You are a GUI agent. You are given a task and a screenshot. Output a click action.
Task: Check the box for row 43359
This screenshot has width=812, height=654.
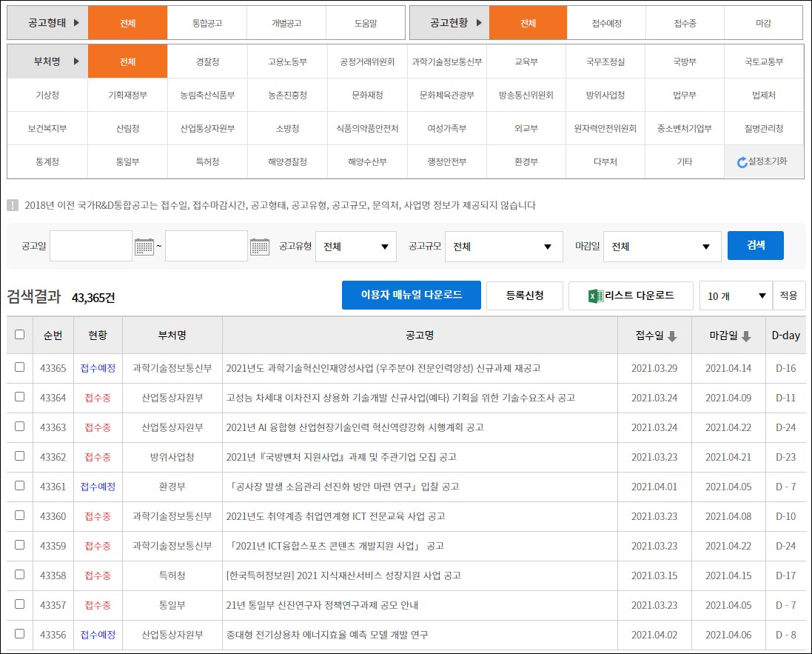click(x=20, y=544)
